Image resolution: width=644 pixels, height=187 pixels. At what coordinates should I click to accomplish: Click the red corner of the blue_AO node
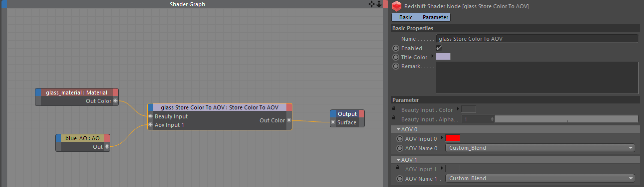(107, 138)
